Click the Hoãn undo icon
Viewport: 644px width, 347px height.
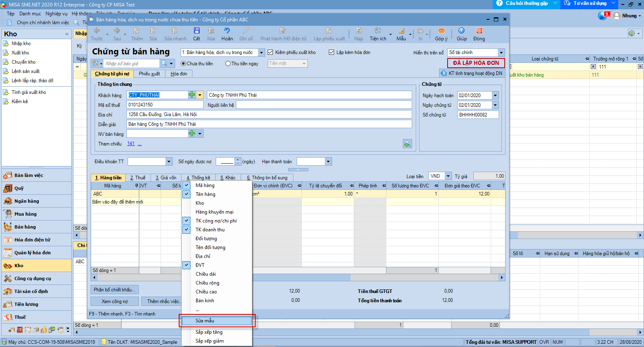pyautogui.click(x=227, y=31)
